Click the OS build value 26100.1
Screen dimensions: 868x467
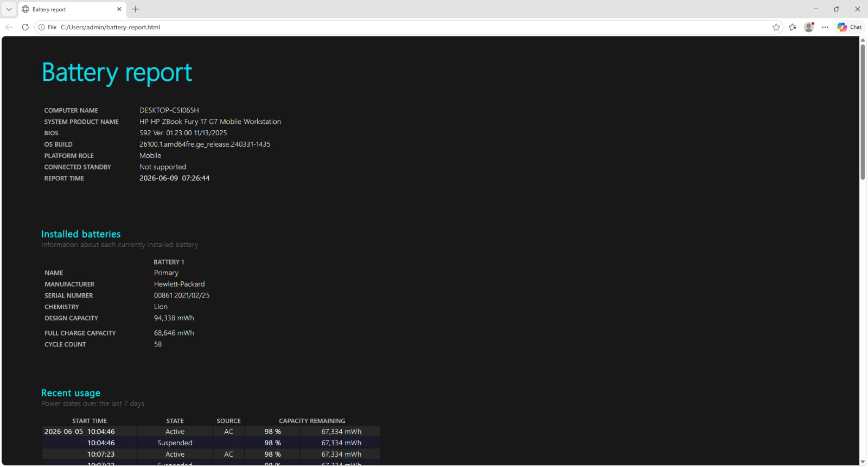205,144
